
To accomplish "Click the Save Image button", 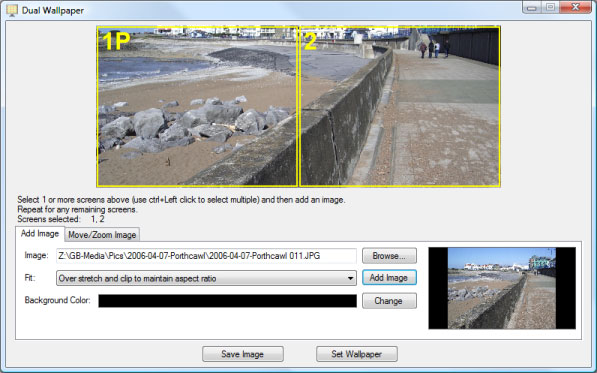I will [243, 354].
